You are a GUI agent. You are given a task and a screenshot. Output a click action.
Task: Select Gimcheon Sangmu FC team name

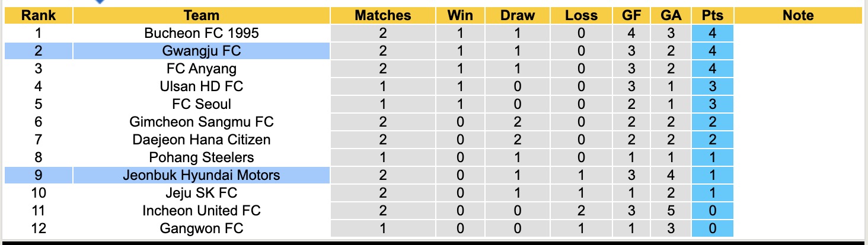(x=202, y=122)
